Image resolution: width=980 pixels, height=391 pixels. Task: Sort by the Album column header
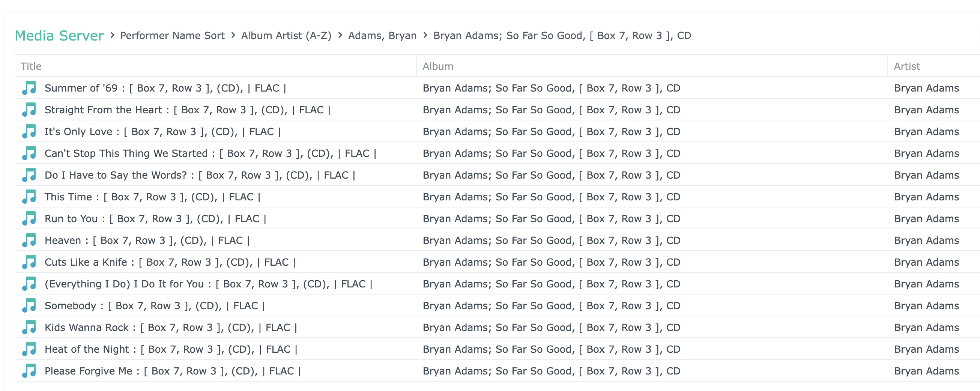[437, 66]
